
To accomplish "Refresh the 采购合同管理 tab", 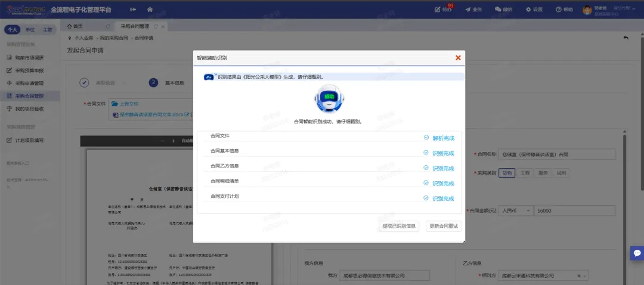I will coord(156,27).
